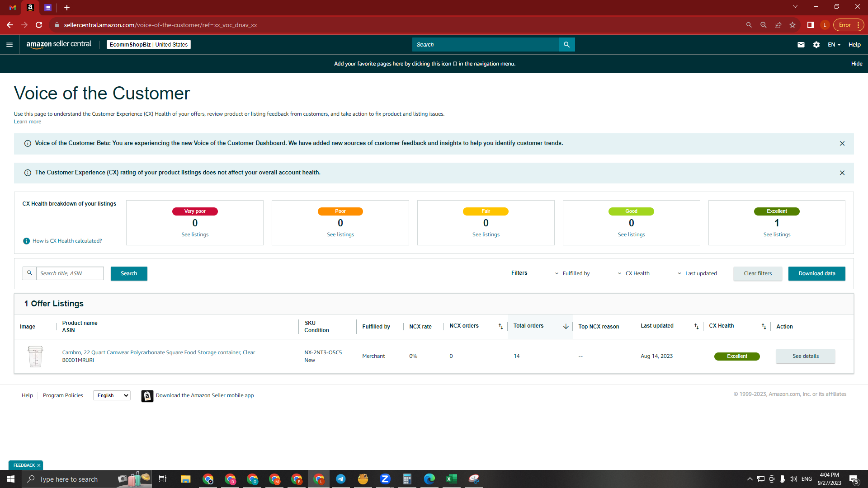
Task: Click the Amazon mobile app icon
Action: (x=147, y=396)
